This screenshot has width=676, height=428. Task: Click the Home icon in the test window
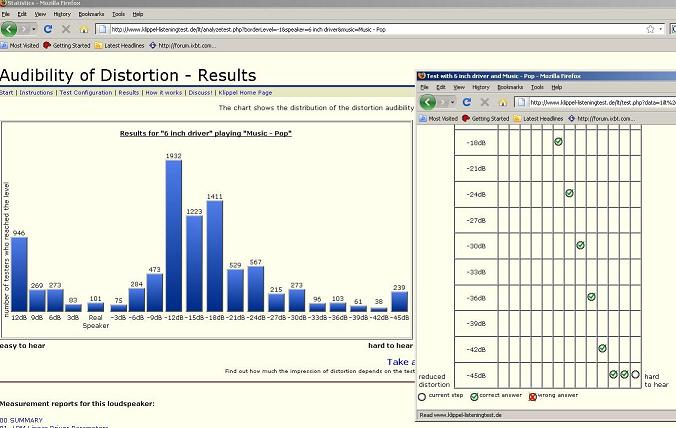coord(502,102)
